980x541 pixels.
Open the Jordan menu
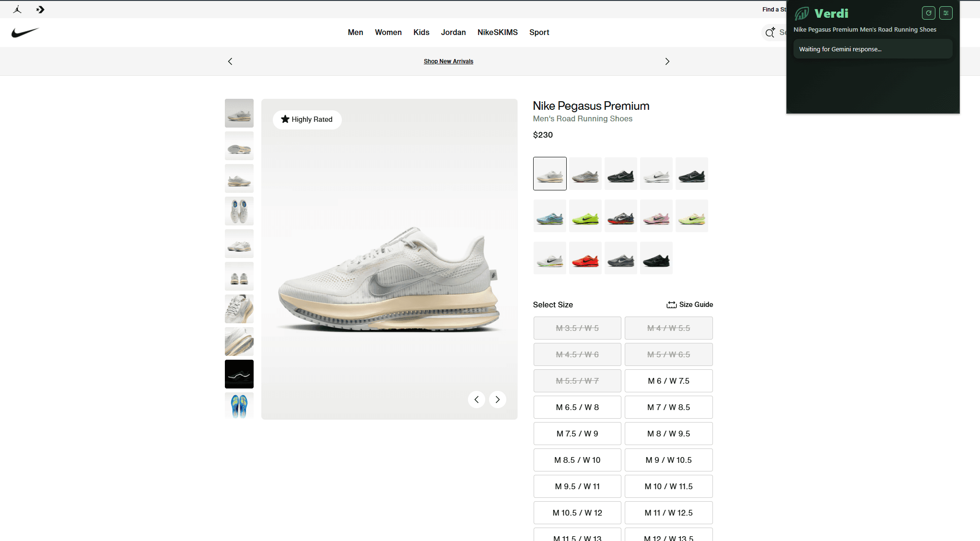[454, 32]
